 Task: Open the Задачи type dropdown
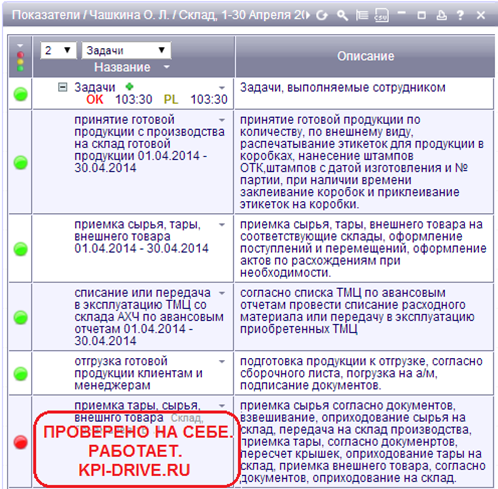[126, 50]
